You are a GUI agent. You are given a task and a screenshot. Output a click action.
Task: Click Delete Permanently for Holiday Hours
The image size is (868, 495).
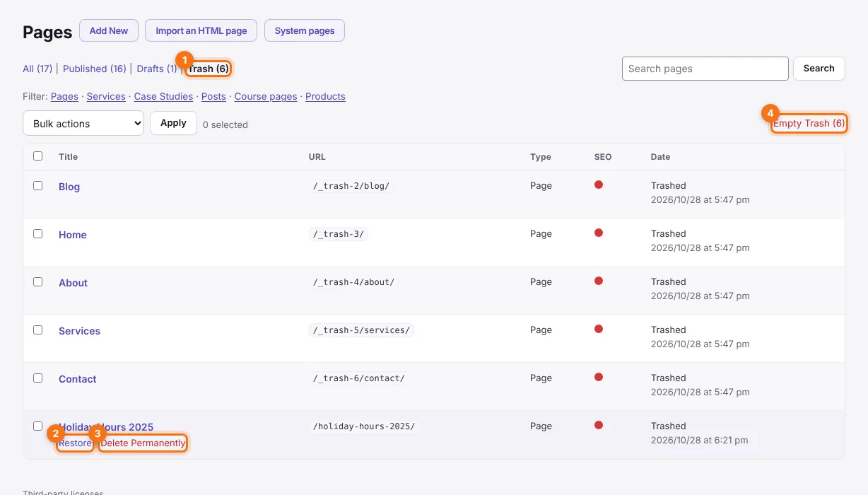point(143,443)
